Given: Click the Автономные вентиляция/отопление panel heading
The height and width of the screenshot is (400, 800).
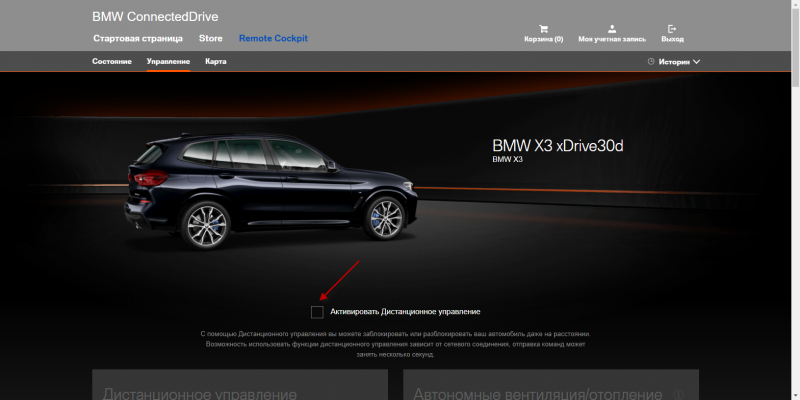Looking at the screenshot, I should 540,394.
